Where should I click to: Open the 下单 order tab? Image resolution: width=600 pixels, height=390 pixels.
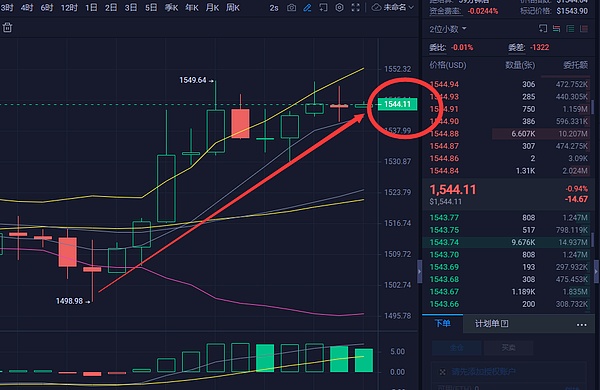(442, 323)
